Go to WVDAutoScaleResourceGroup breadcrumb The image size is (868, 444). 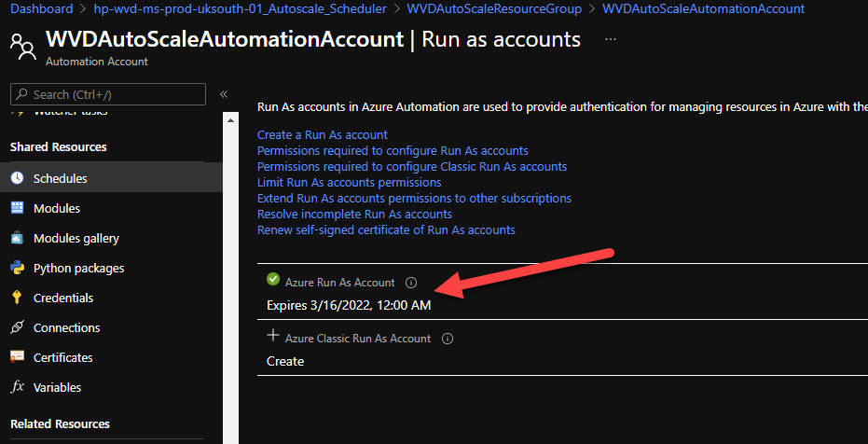tap(494, 8)
